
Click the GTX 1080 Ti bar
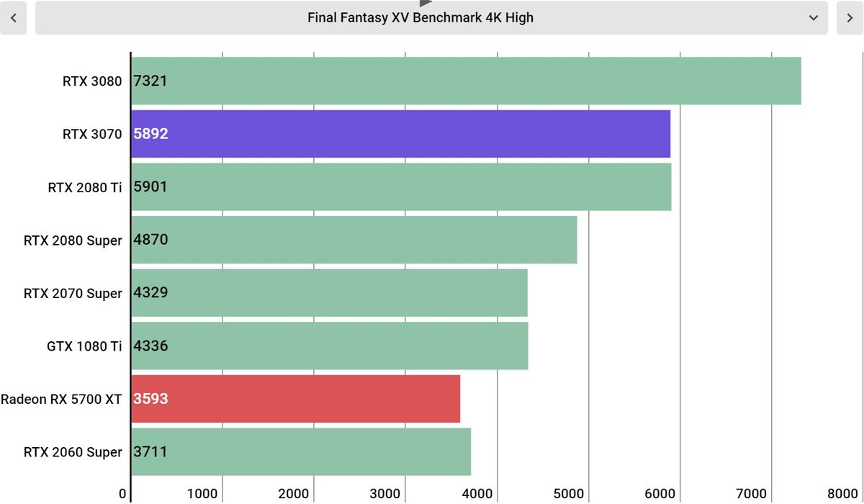pyautogui.click(x=329, y=346)
